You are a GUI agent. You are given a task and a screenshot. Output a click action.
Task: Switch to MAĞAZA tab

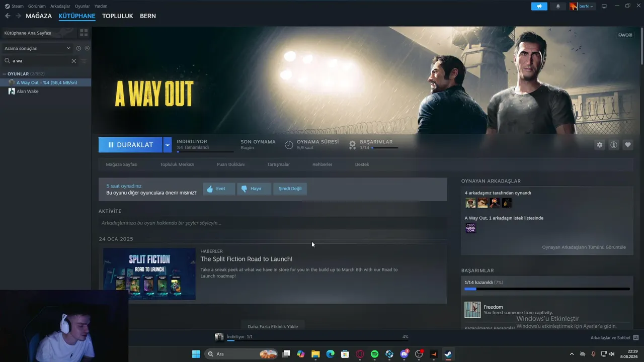pos(39,16)
